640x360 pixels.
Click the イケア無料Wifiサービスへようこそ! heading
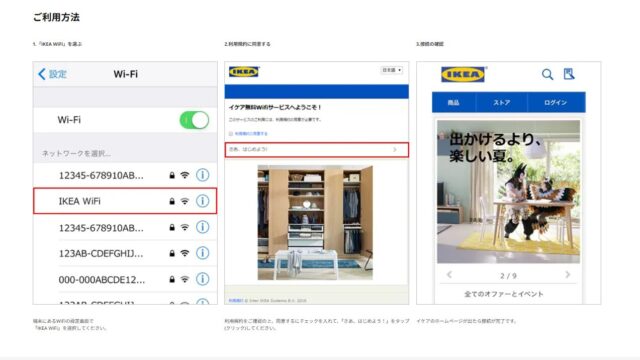pos(275,107)
